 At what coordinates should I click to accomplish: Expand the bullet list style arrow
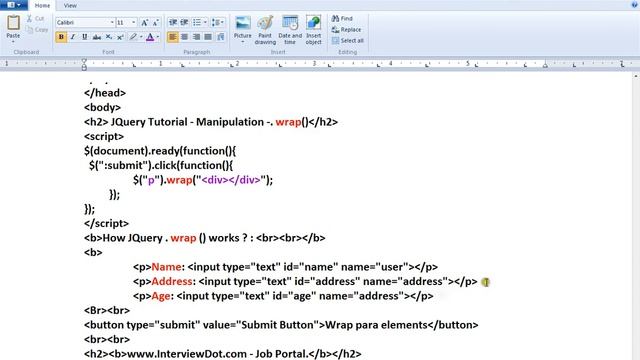coord(205,22)
